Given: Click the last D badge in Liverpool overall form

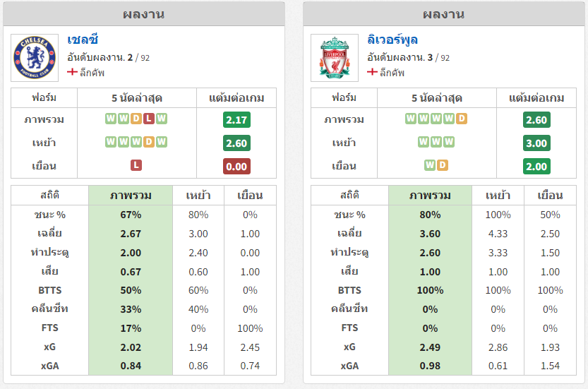Looking at the screenshot, I should (x=462, y=119).
